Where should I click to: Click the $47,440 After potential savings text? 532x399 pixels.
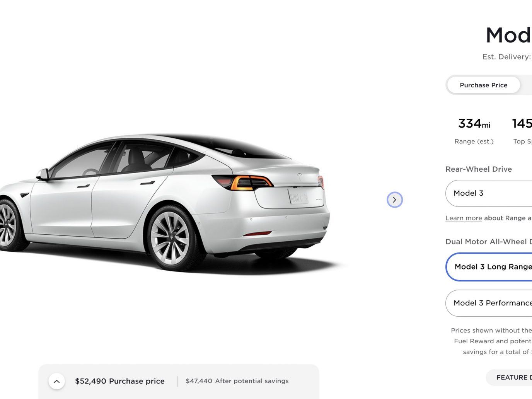237,381
